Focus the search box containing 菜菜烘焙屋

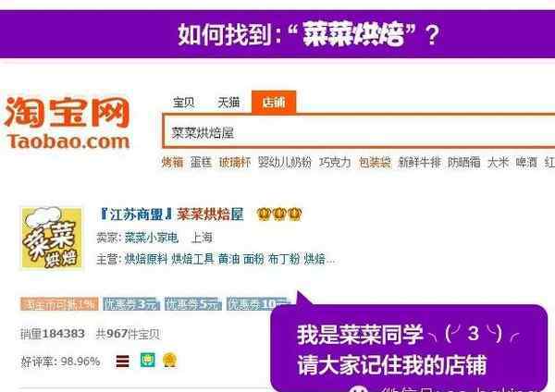[x=359, y=131]
